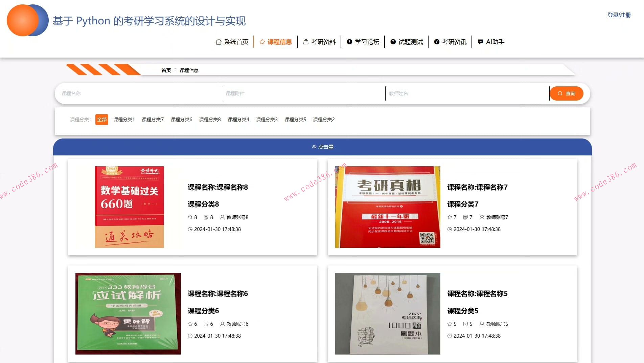Select the 课程分类7 category filter
644x363 pixels.
point(153,120)
